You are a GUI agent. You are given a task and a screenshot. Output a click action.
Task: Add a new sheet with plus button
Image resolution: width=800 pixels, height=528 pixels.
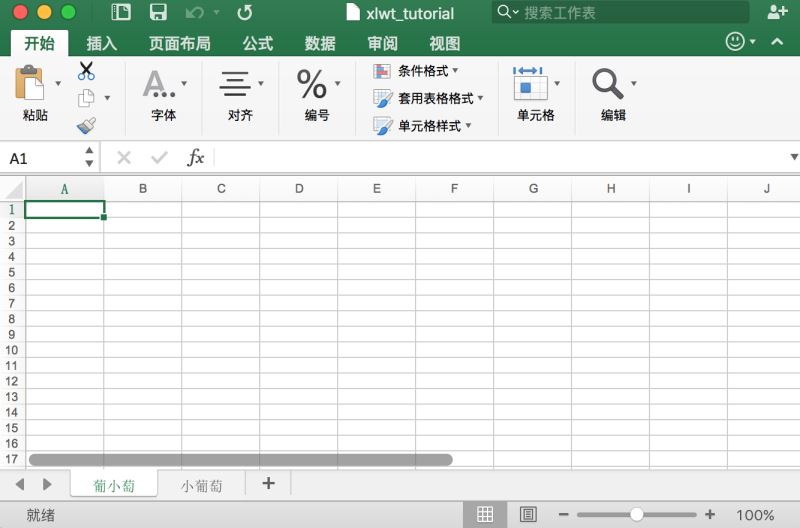(268, 483)
